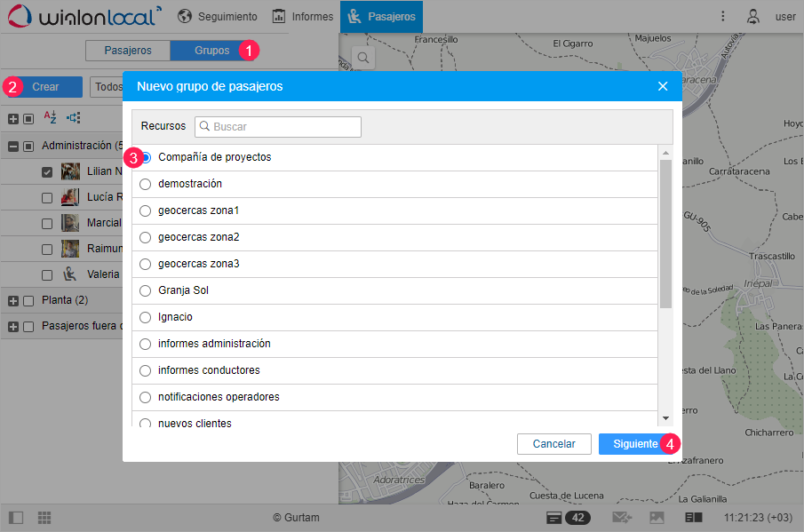Uncheck the Lilian passenger checkbox
The width and height of the screenshot is (804, 532).
point(47,172)
